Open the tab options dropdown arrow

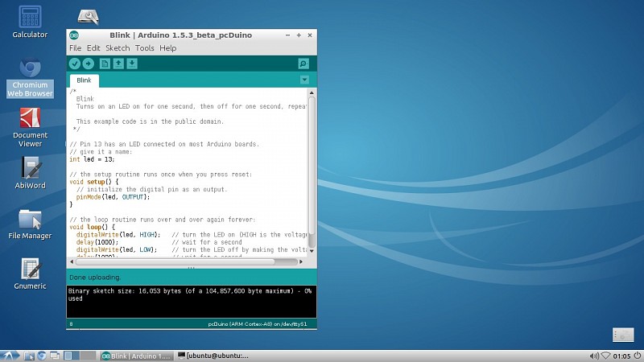tap(304, 80)
